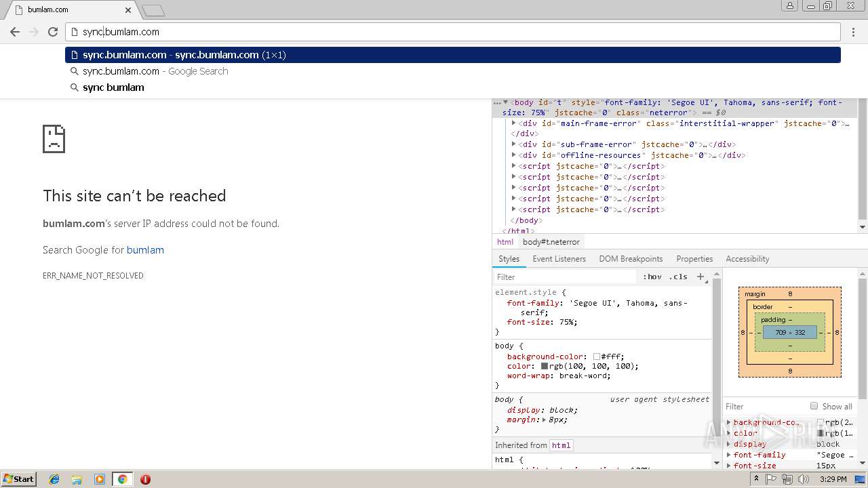This screenshot has width=868, height=488.
Task: Expand sub-frame-error div node
Action: click(x=514, y=144)
